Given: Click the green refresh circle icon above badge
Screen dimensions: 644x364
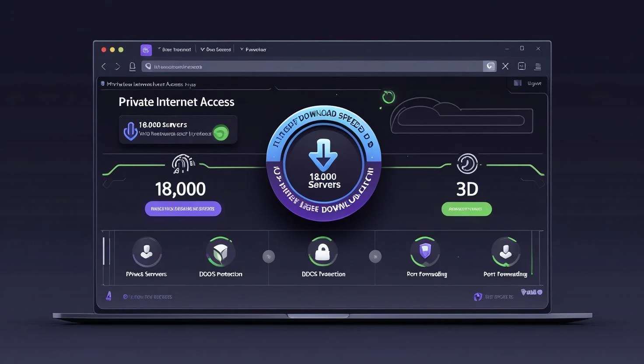Looking at the screenshot, I should coord(388,97).
